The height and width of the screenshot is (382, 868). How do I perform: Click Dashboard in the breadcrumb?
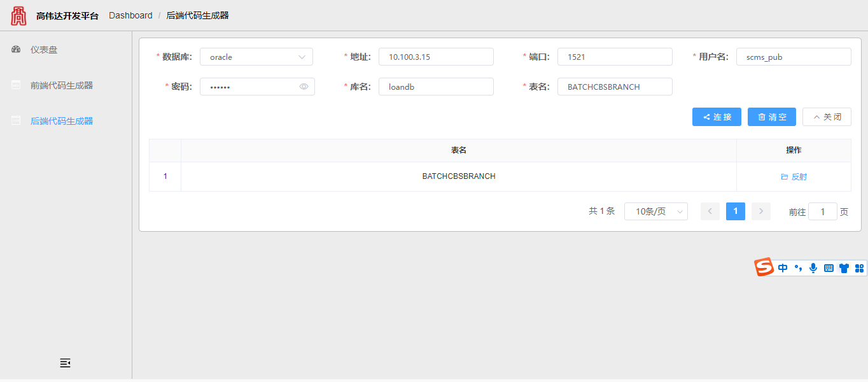tap(130, 15)
